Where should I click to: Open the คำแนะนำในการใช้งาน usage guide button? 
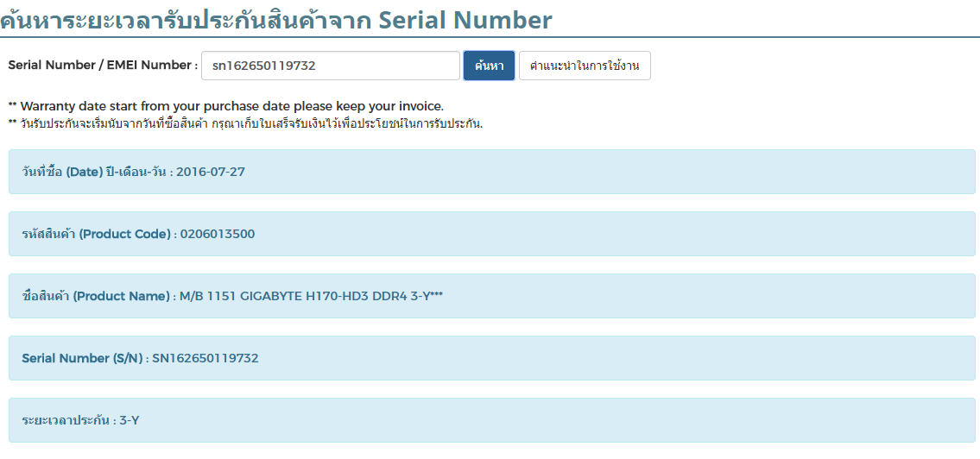click(585, 66)
